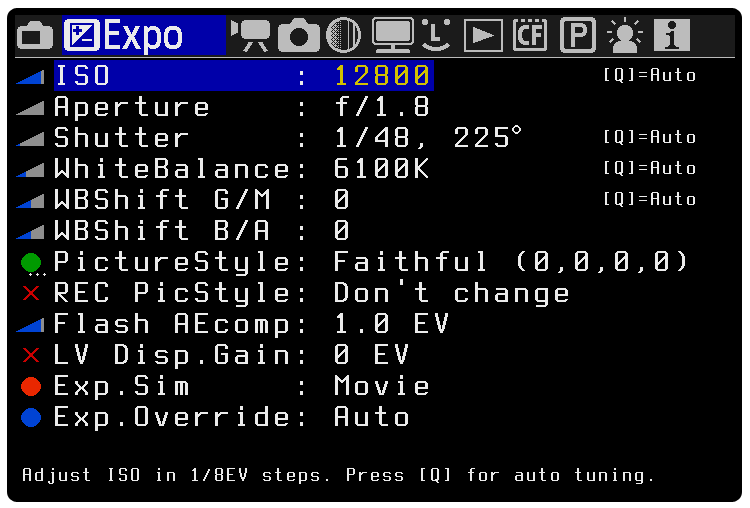Image resolution: width=750 pixels, height=508 pixels.
Task: Select the half-circle Focus tab icon
Action: pyautogui.click(x=344, y=36)
